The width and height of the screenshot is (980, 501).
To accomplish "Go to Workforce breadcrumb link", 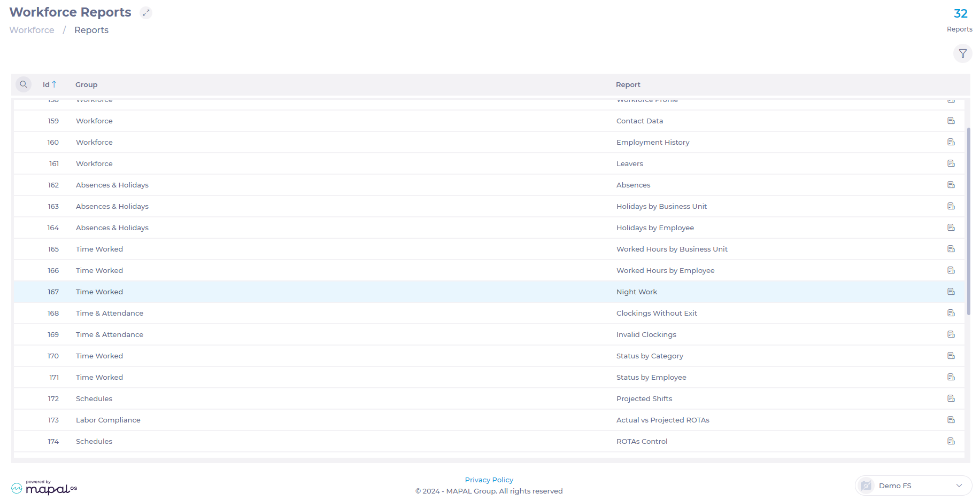I will point(32,30).
